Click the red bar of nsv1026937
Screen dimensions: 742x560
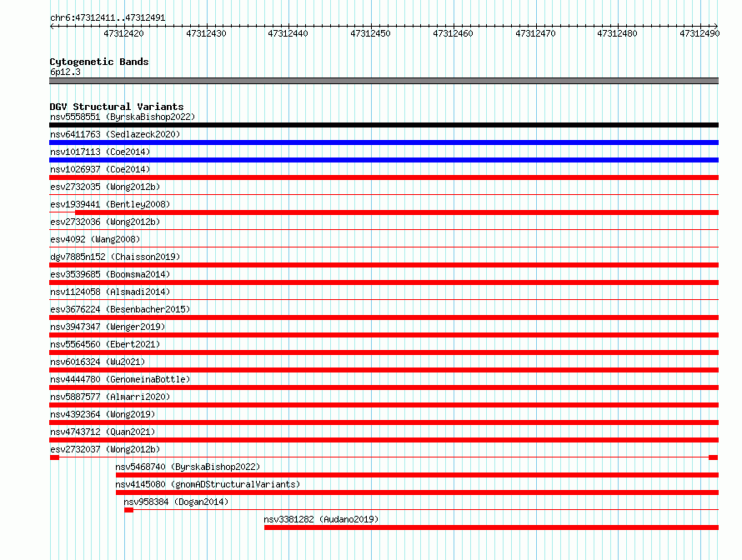[x=384, y=177]
